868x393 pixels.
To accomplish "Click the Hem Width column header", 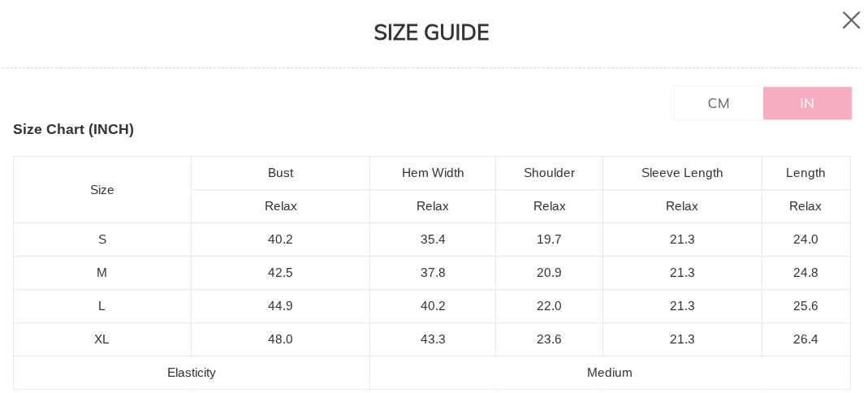I will click(433, 173).
